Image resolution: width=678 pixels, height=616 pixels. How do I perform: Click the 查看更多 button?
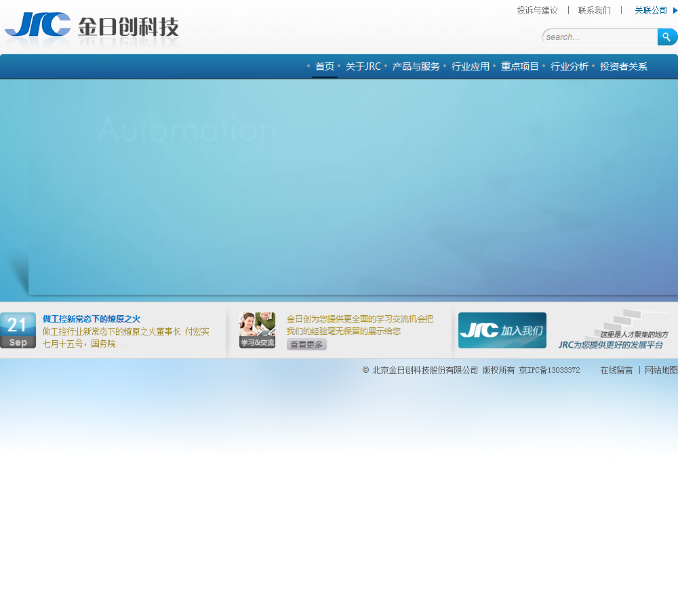pyautogui.click(x=306, y=344)
